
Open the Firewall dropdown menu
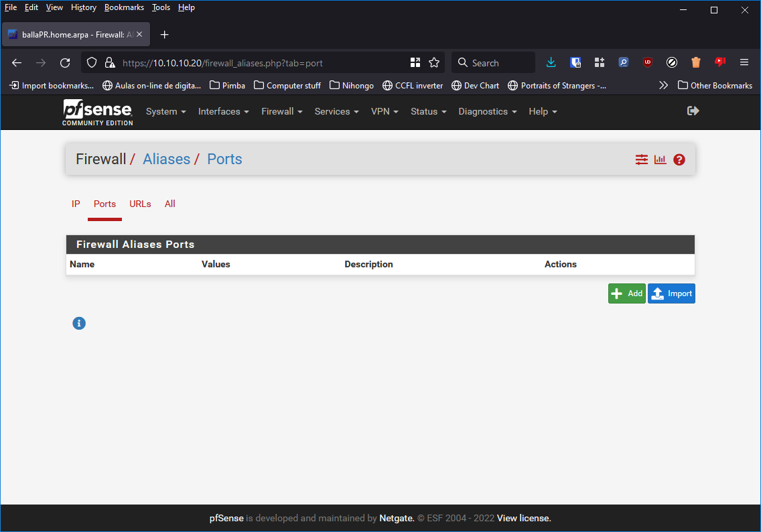tap(281, 111)
